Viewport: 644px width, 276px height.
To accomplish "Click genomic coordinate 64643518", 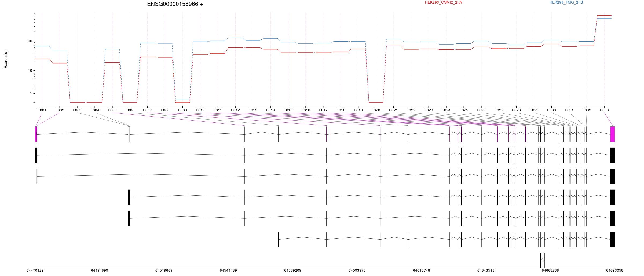I will pyautogui.click(x=486, y=270).
